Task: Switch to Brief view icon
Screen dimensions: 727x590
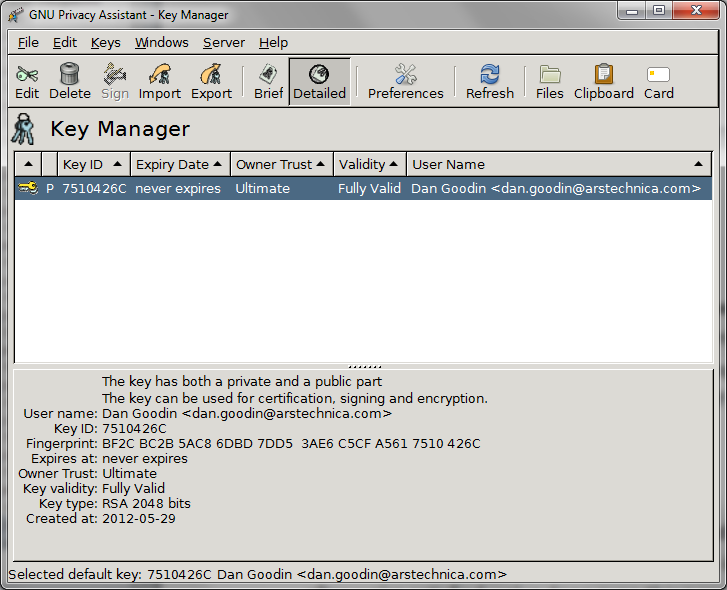Action: tap(268, 74)
